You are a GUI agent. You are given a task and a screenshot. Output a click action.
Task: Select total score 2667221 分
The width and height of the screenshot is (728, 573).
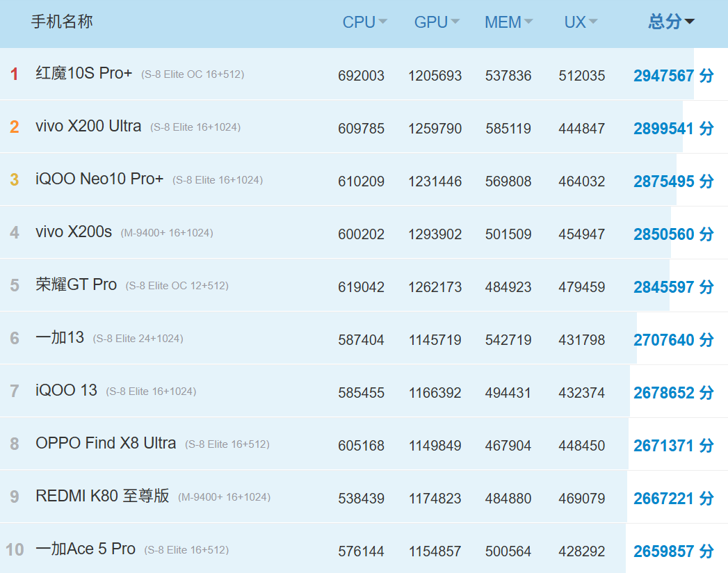pos(674,499)
